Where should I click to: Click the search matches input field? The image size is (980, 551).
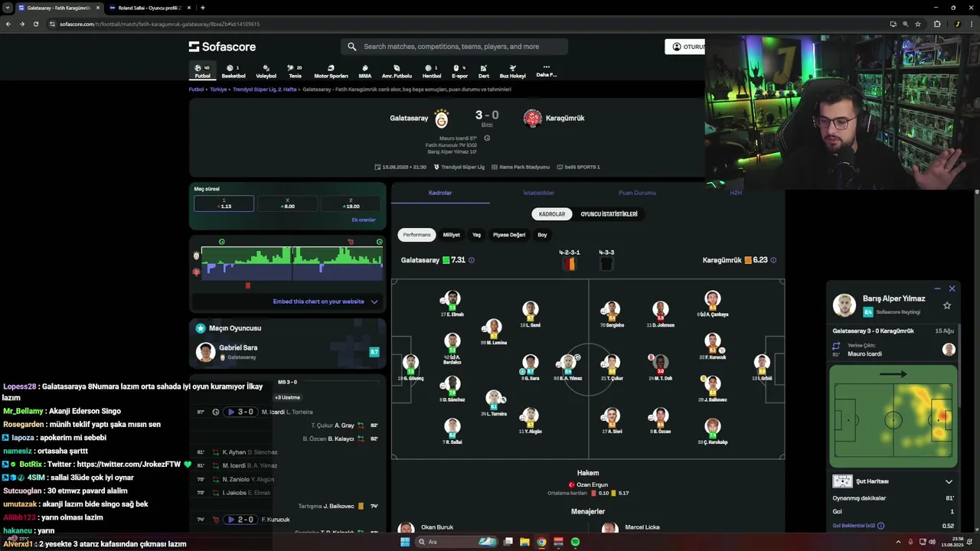pyautogui.click(x=454, y=47)
